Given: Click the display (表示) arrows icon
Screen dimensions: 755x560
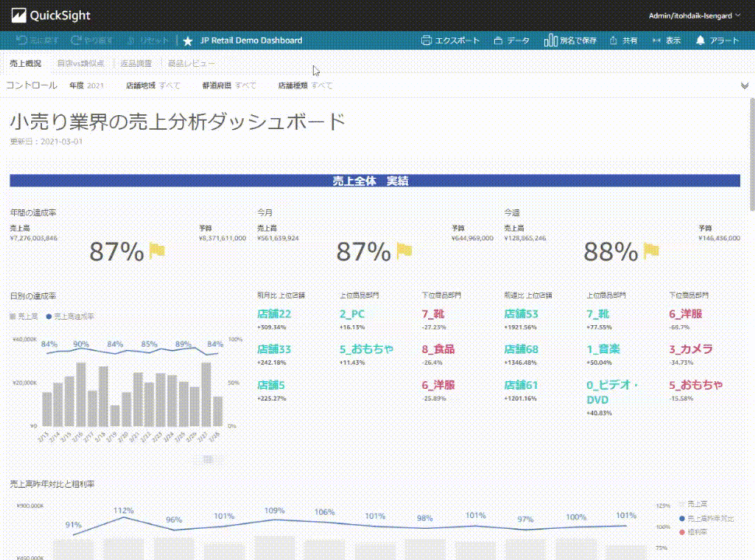Looking at the screenshot, I should (656, 40).
